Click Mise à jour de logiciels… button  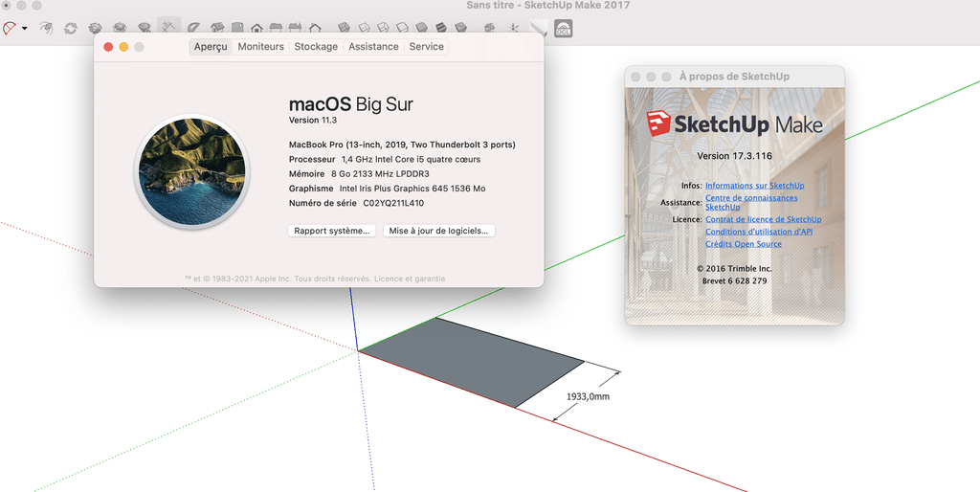click(x=438, y=231)
